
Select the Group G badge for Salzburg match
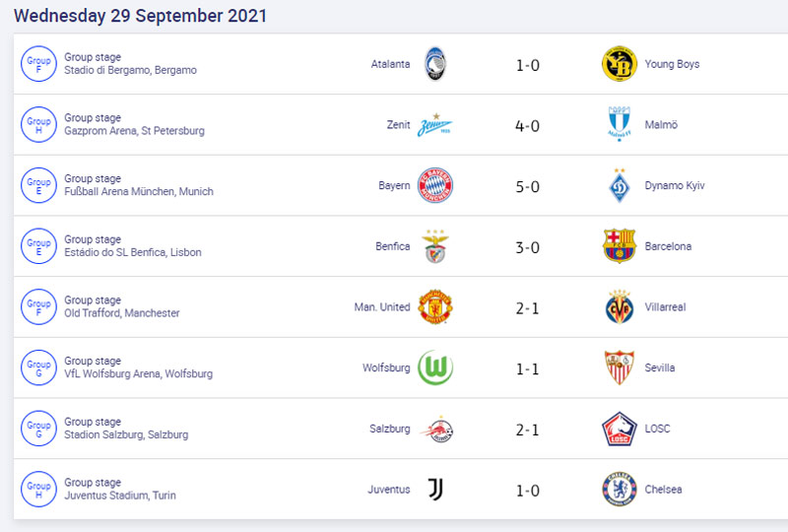[38, 429]
